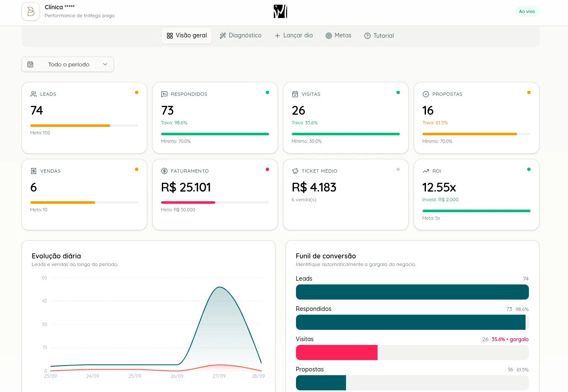Click the calendar icon in period selector
This screenshot has height=392, width=568.
30,64
